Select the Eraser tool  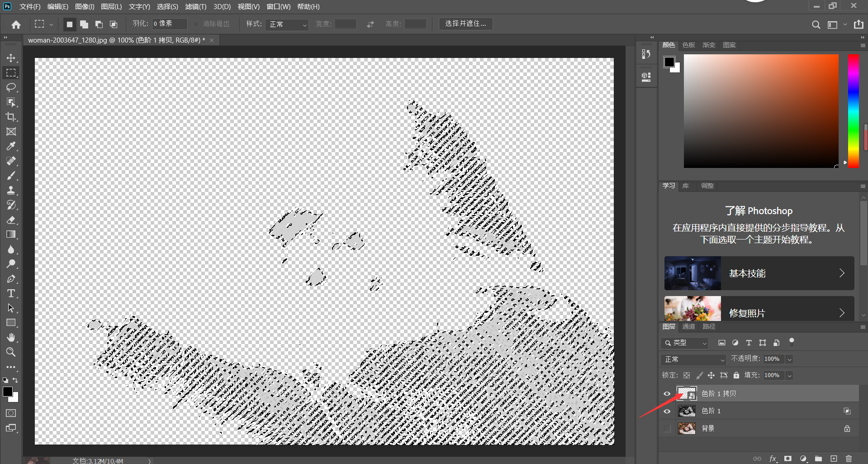11,220
